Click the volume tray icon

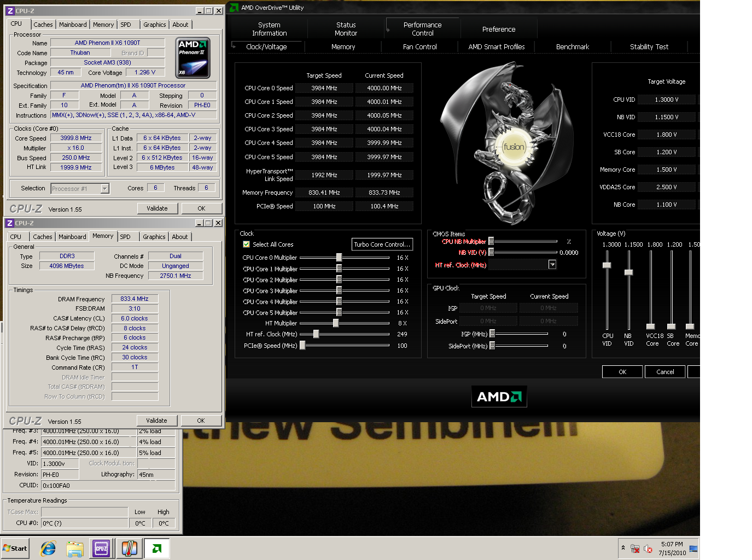click(x=648, y=549)
